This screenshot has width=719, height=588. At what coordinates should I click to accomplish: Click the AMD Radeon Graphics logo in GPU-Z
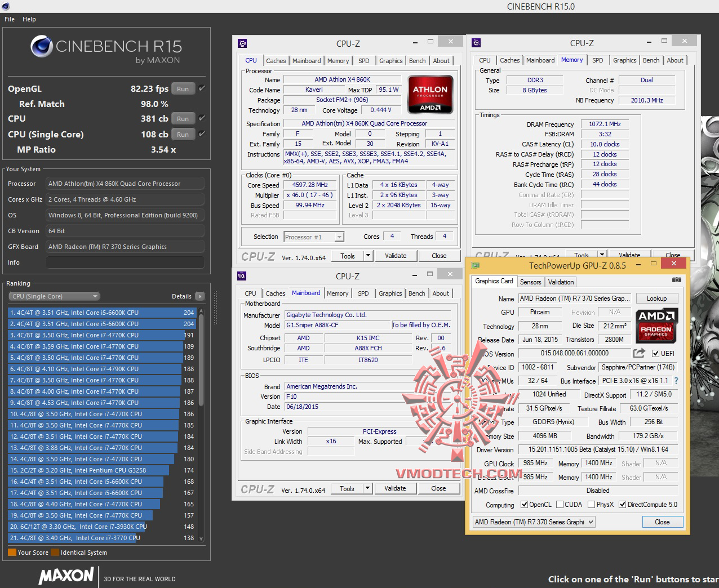[x=656, y=326]
